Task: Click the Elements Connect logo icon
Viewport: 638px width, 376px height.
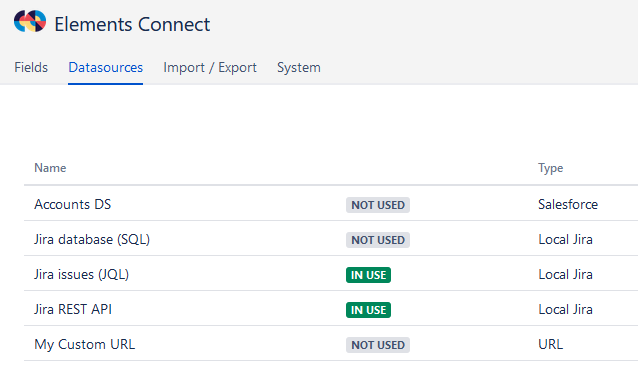Action: tap(30, 21)
